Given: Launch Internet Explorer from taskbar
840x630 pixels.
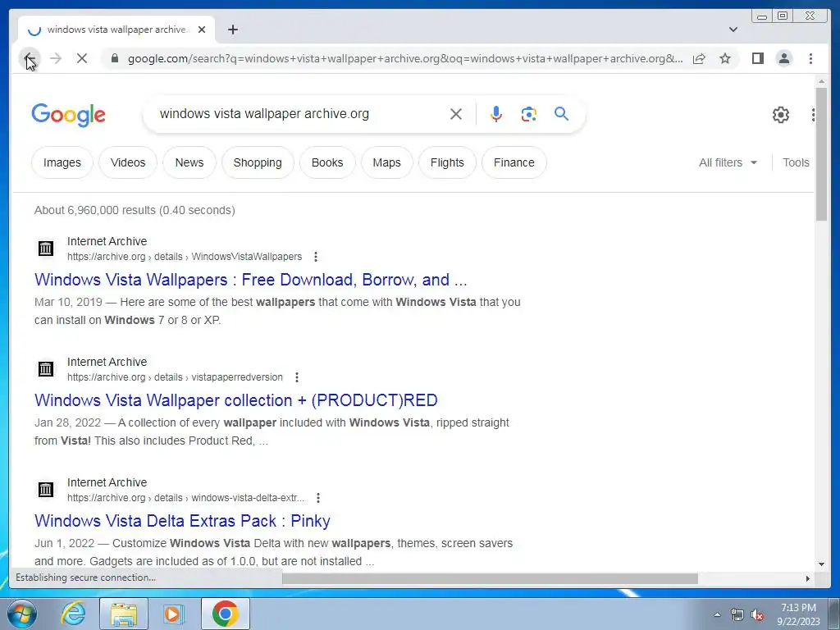Looking at the screenshot, I should click(x=73, y=614).
